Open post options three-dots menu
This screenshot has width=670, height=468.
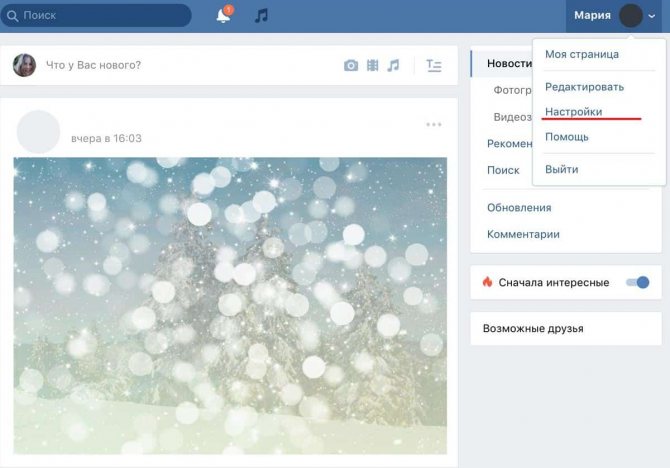(x=434, y=124)
